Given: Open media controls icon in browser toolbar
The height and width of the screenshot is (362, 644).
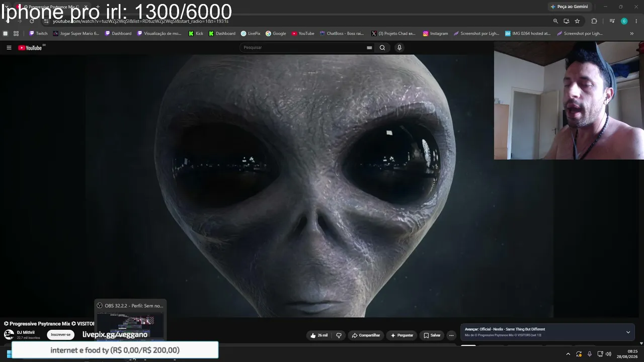Looking at the screenshot, I should point(612,21).
